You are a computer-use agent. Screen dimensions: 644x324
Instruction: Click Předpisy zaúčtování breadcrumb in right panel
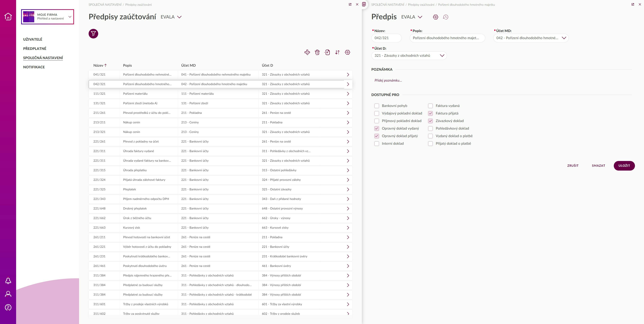(421, 5)
